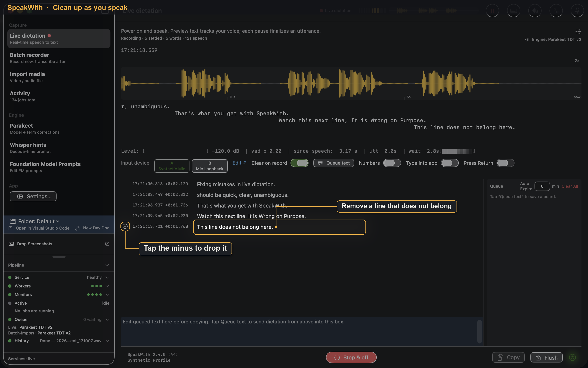Open Foundation Model Prompts section

[59, 167]
